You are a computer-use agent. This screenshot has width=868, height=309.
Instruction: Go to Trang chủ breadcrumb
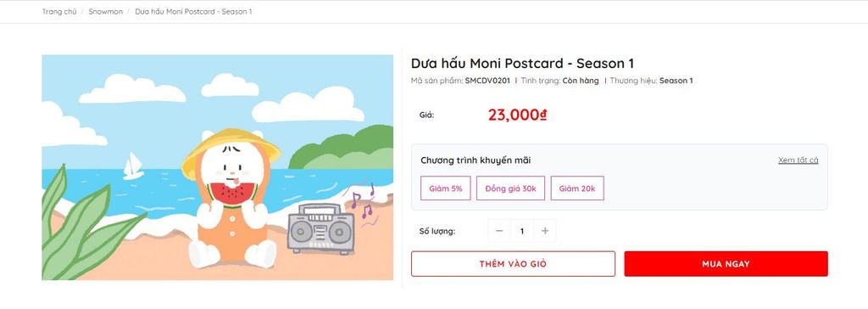(59, 11)
